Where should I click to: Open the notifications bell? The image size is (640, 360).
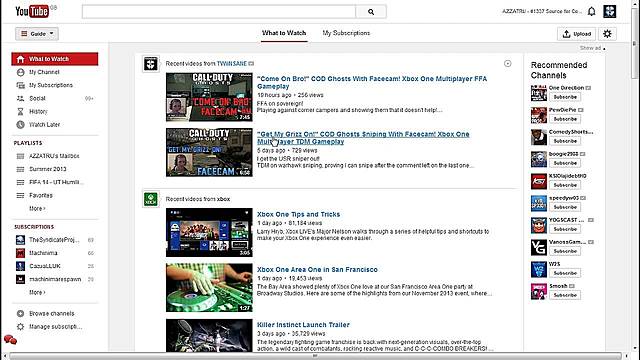(591, 11)
